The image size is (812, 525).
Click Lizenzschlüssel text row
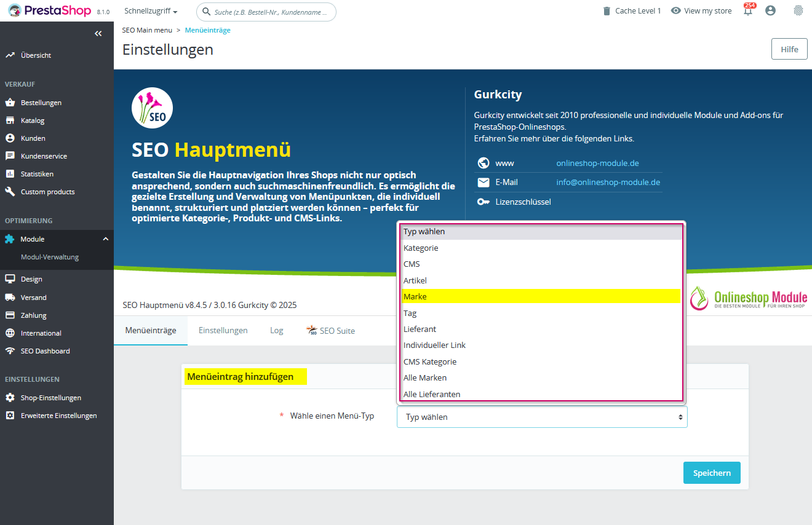[523, 202]
